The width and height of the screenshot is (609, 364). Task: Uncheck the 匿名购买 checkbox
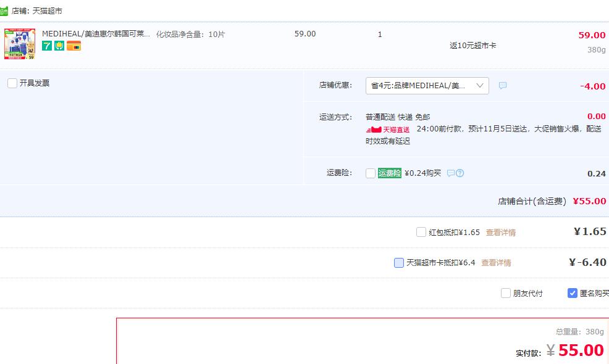pyautogui.click(x=573, y=293)
